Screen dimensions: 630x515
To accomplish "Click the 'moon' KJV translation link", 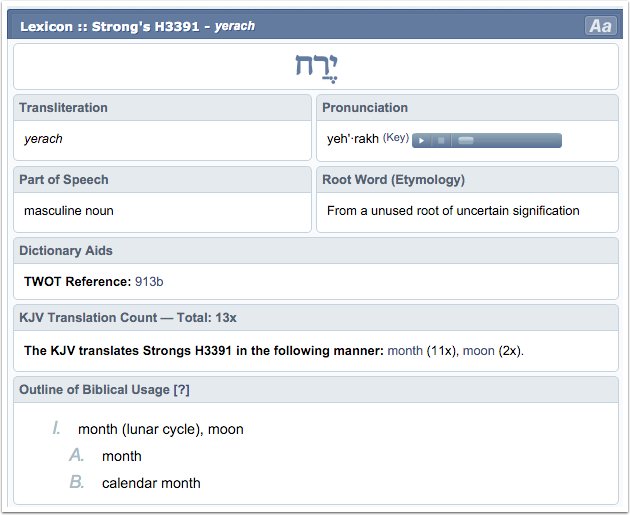I will (478, 351).
